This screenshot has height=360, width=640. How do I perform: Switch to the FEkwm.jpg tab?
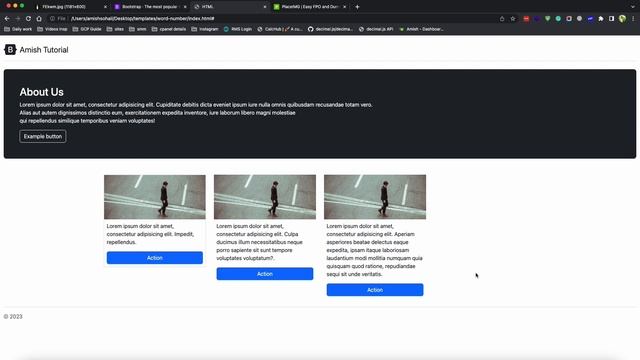point(71,7)
